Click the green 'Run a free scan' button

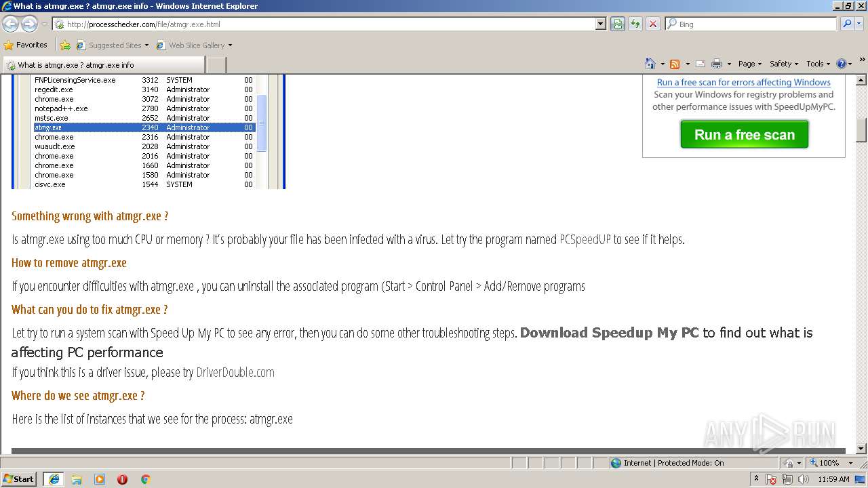744,134
